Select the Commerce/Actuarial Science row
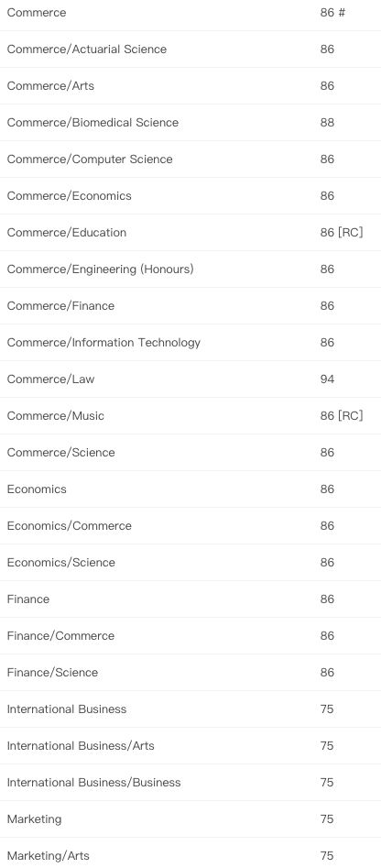 pyautogui.click(x=190, y=49)
